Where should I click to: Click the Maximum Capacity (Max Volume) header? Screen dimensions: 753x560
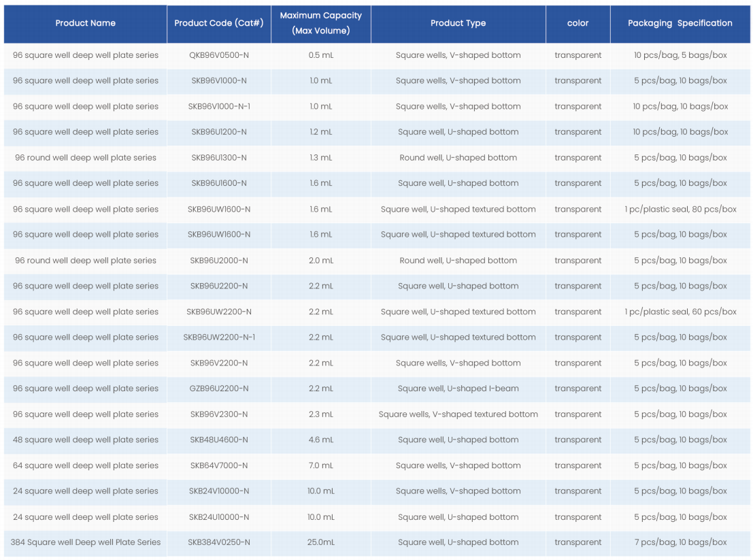point(320,23)
